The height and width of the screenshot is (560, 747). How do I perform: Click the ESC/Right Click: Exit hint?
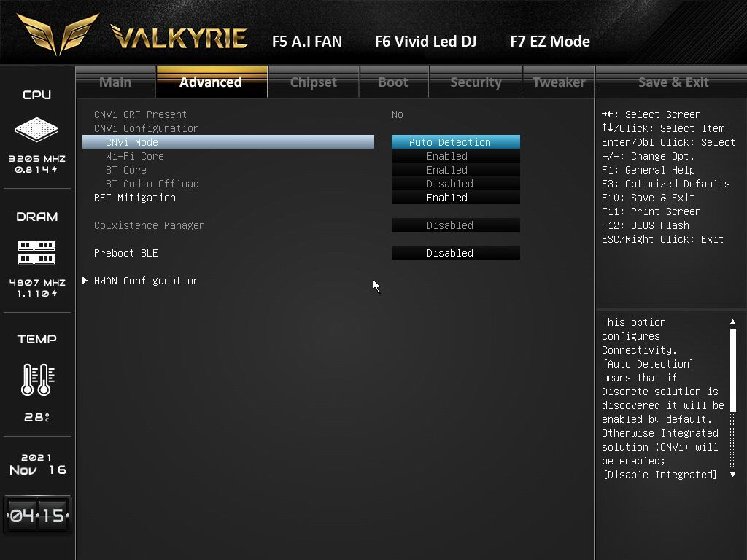[x=662, y=238]
